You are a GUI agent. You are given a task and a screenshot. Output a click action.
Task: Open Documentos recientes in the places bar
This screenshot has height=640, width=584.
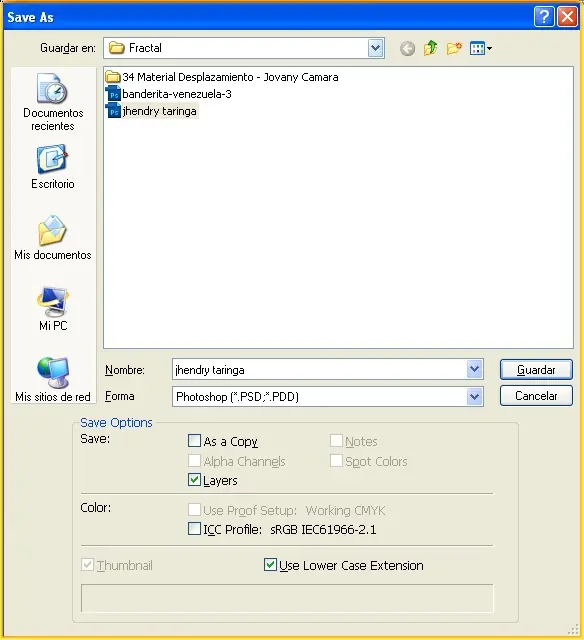[x=53, y=102]
